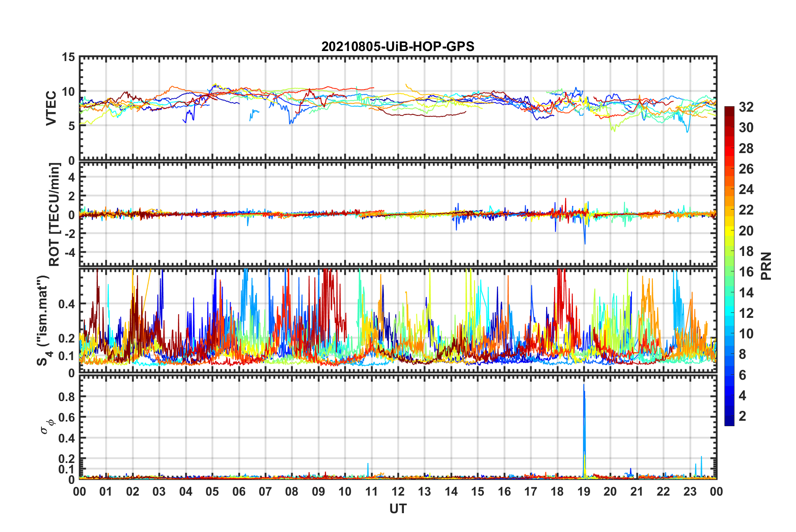
Task: Click the x-axis tick label 12
Action: 398,491
